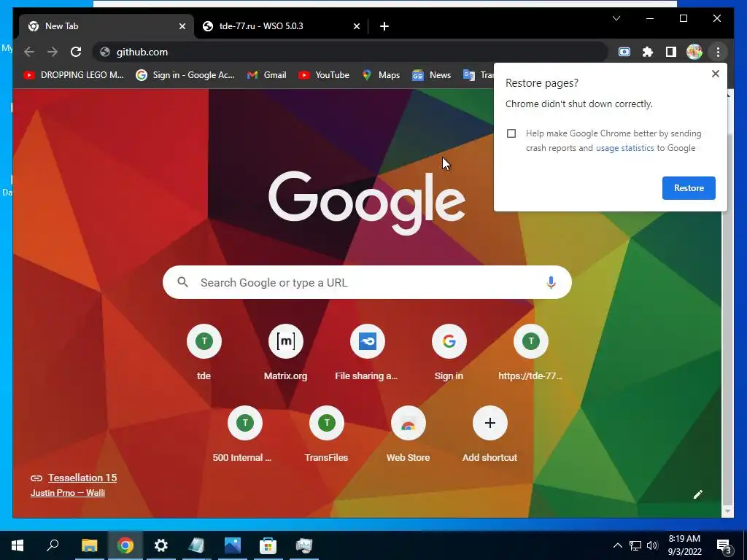Open the Chrome three-dot menu
Viewport: 747px width, 560px height.
(718, 52)
